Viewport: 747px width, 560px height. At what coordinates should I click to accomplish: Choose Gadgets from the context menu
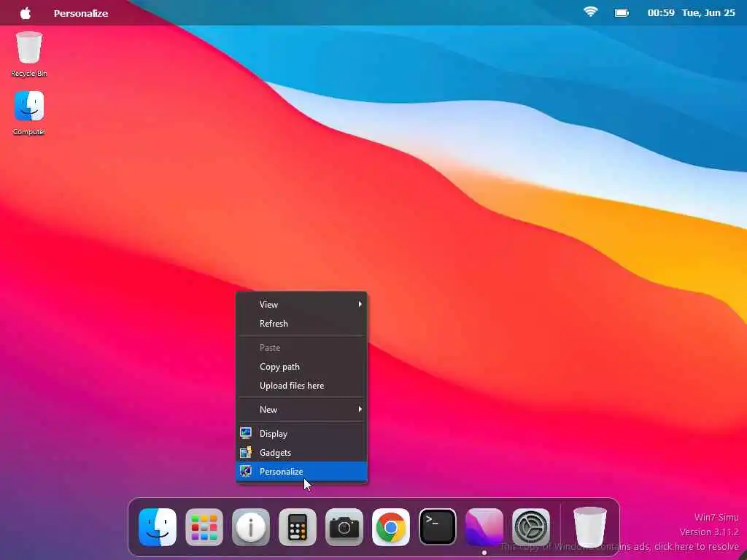pos(301,452)
